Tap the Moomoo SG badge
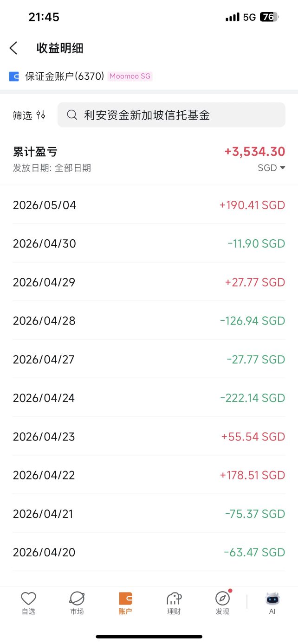The height and width of the screenshot is (644, 298). [130, 77]
